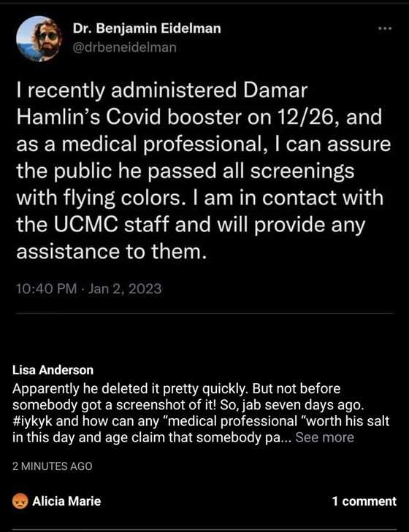
Task: Click the Alicia Marie reactor name
Action: 66,501
